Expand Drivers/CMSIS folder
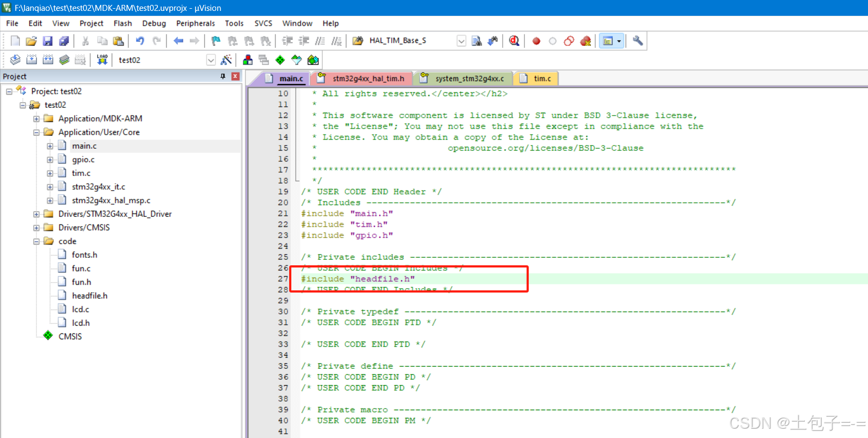The height and width of the screenshot is (438, 868). click(36, 228)
